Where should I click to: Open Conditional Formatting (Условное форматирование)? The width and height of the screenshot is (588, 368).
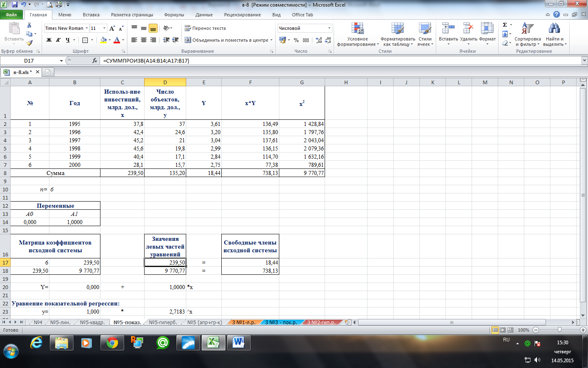pyautogui.click(x=358, y=34)
